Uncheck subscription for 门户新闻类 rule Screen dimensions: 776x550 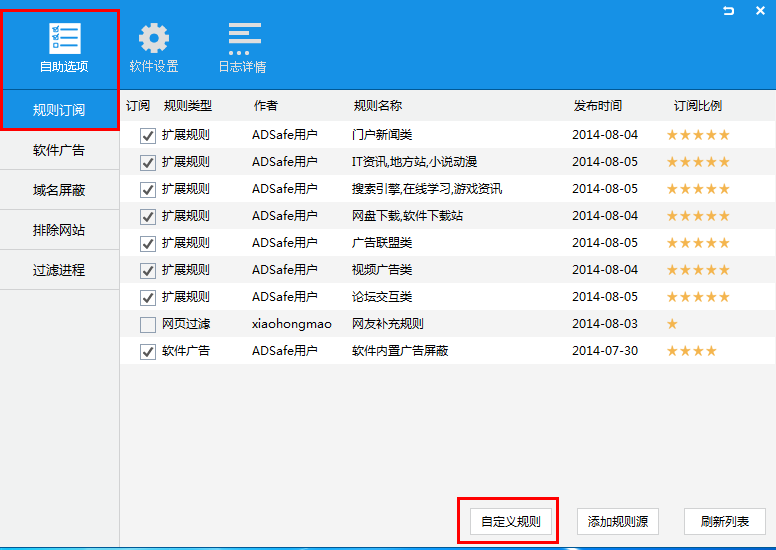[148, 136]
